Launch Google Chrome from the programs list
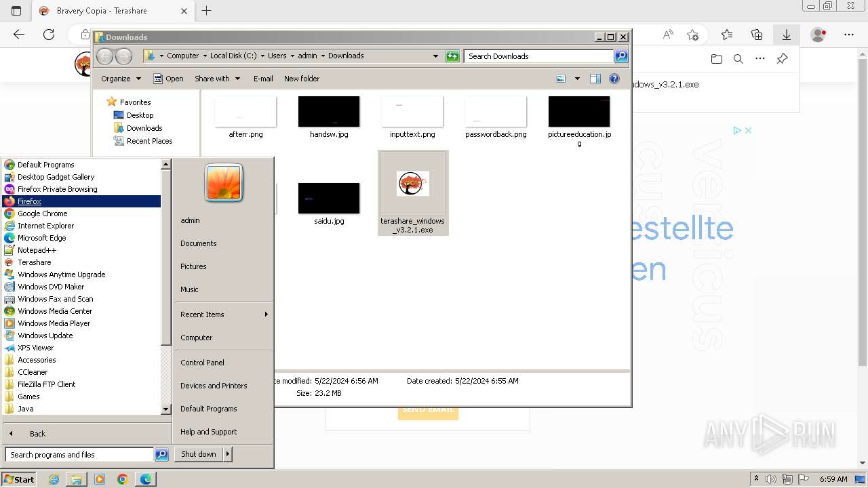The width and height of the screenshot is (868, 488). pos(81,213)
